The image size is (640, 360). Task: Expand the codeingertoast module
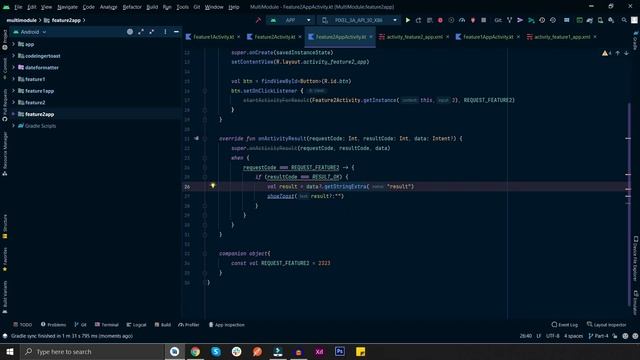(x=13, y=56)
